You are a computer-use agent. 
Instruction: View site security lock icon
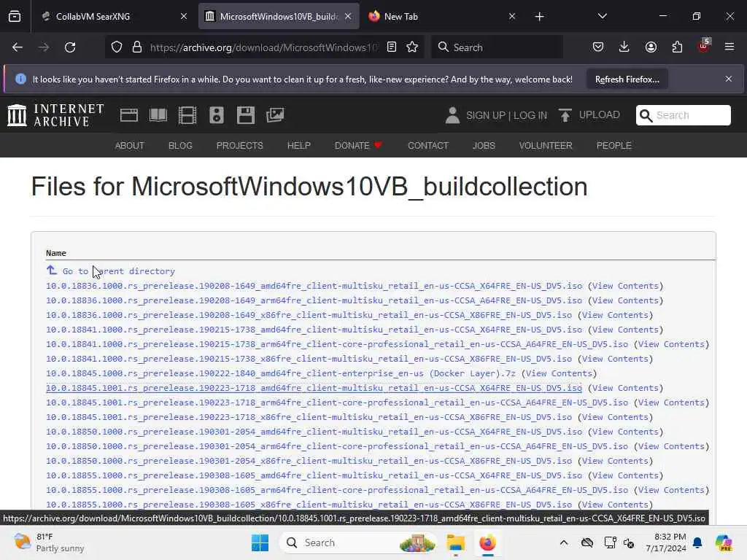coord(137,47)
